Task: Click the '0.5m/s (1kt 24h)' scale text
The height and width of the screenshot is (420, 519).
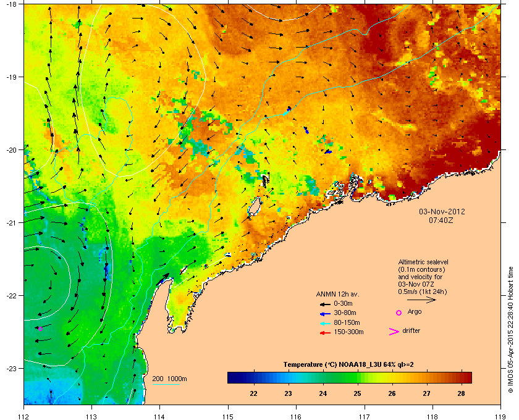Action: tap(423, 292)
